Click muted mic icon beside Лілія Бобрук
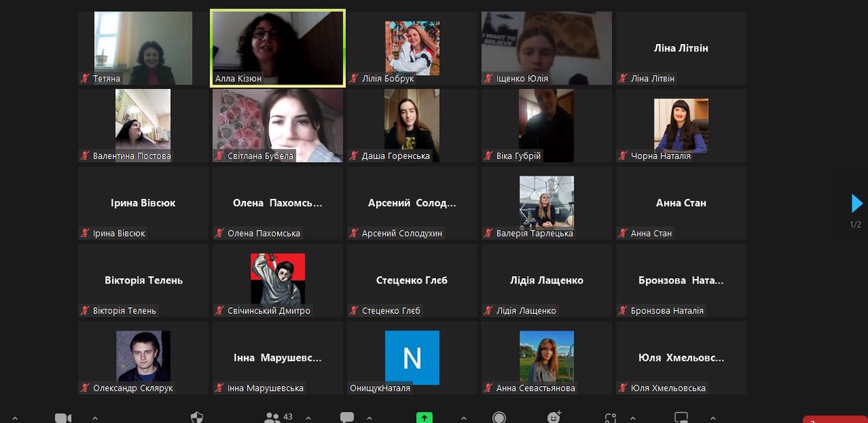 tap(354, 78)
